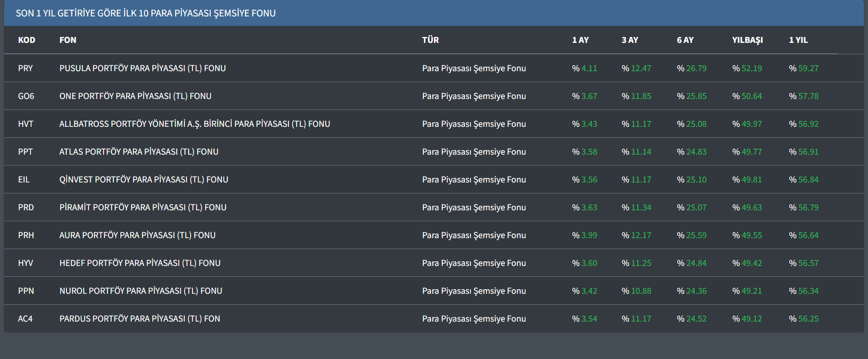Open the PİRAMİT PORTFÖY PARA PİYASASI fund
Screen dimensions: 868x359
click(x=143, y=208)
